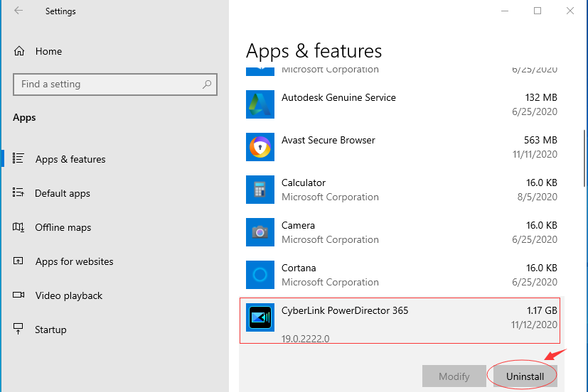Click the 563 MB size value

(540, 140)
